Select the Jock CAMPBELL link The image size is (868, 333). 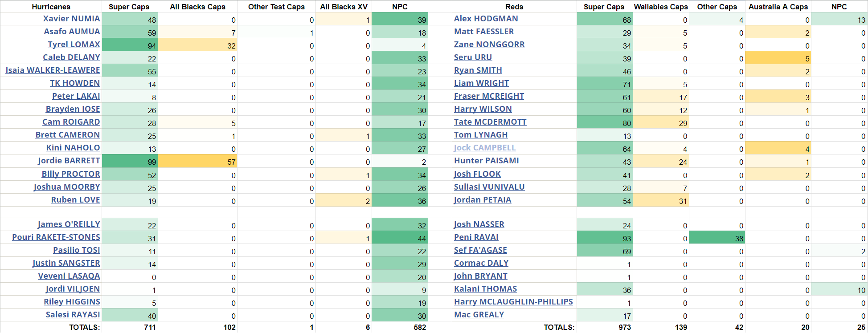(485, 148)
